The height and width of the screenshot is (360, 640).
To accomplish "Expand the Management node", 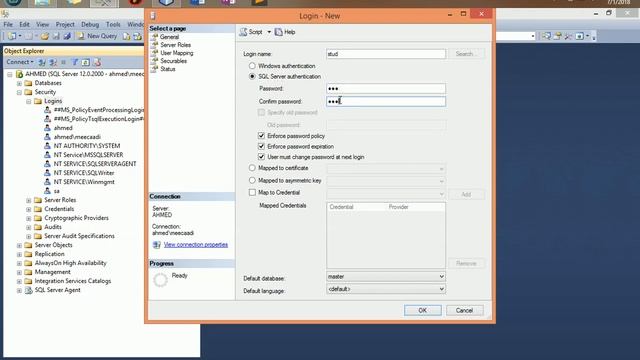I will pyautogui.click(x=19, y=272).
